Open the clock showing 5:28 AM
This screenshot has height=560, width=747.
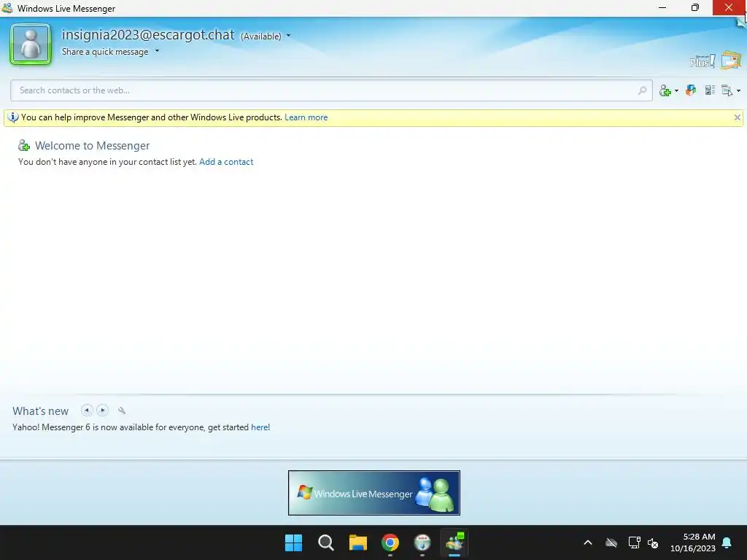[x=693, y=542]
